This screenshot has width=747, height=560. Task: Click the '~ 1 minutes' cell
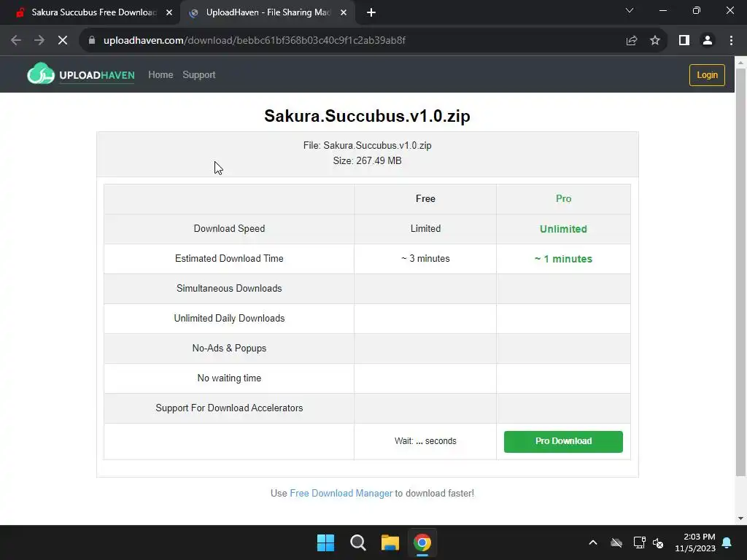[x=563, y=259]
